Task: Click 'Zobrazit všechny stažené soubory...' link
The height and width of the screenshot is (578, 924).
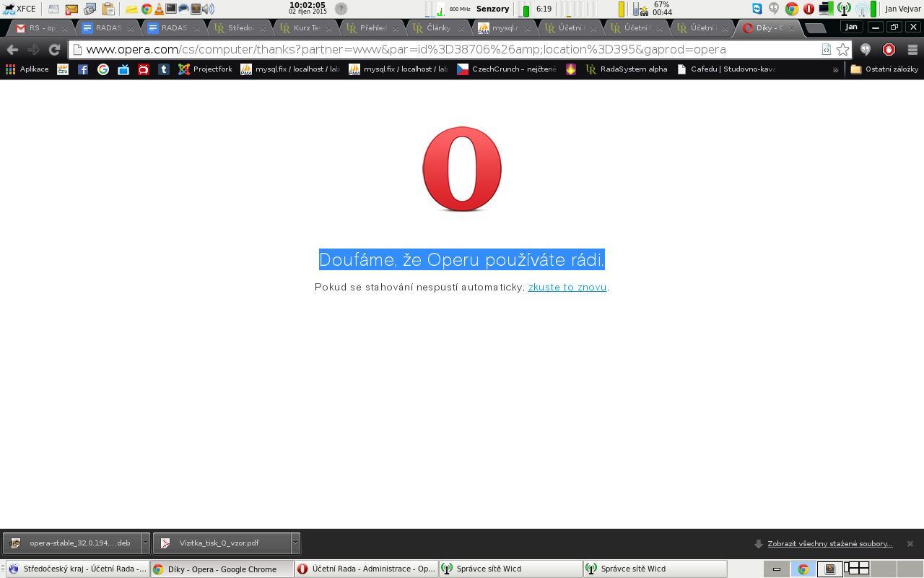Action: [830, 543]
